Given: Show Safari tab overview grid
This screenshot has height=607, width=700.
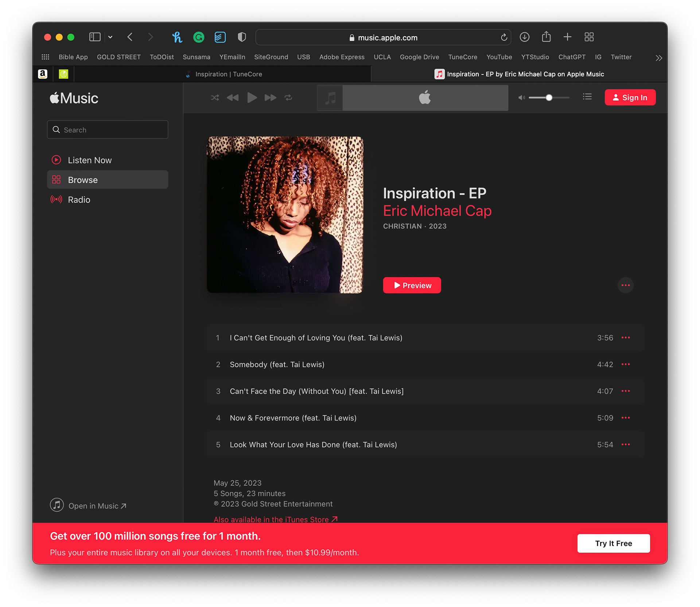Looking at the screenshot, I should (589, 37).
